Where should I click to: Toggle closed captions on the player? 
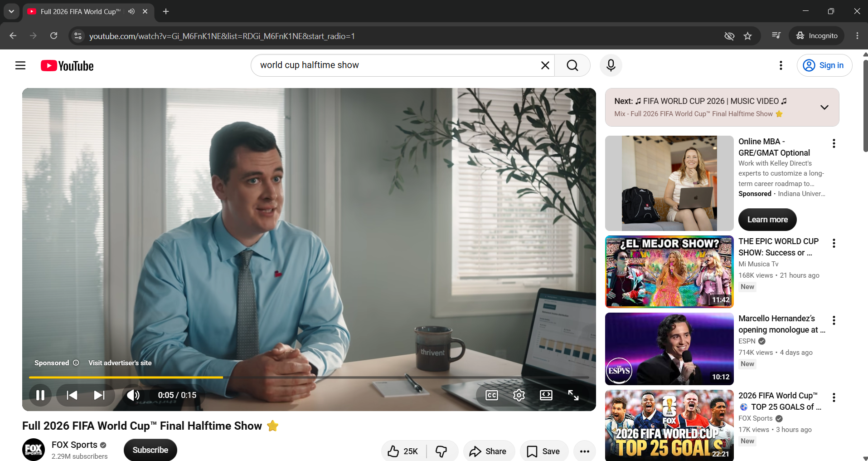click(492, 395)
